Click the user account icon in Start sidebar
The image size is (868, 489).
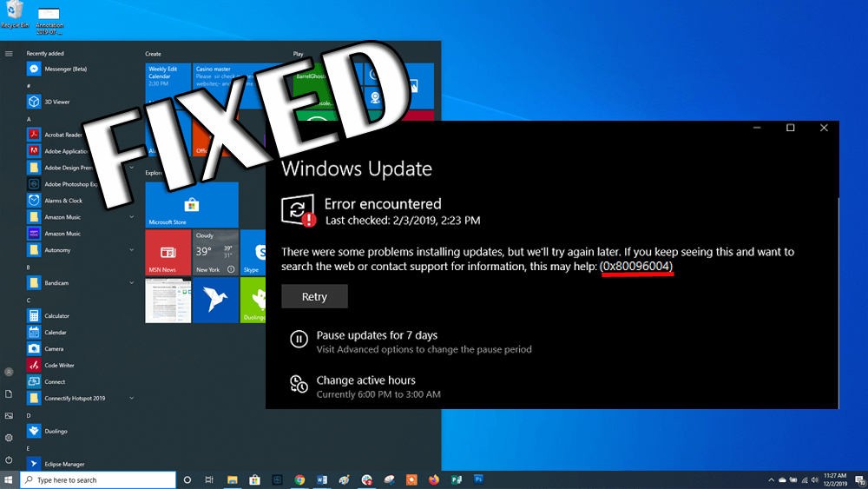pos(9,372)
